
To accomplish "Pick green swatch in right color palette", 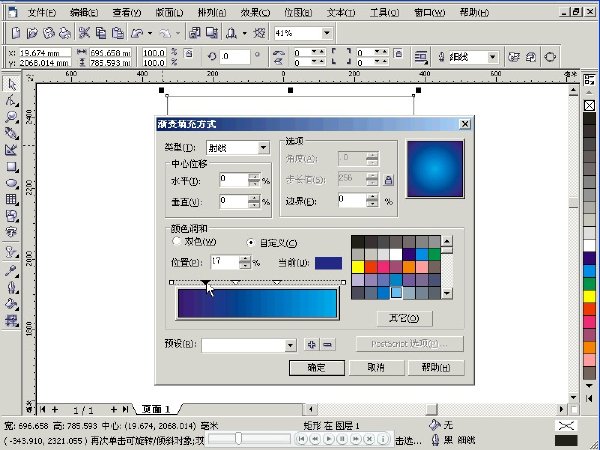I will [589, 284].
